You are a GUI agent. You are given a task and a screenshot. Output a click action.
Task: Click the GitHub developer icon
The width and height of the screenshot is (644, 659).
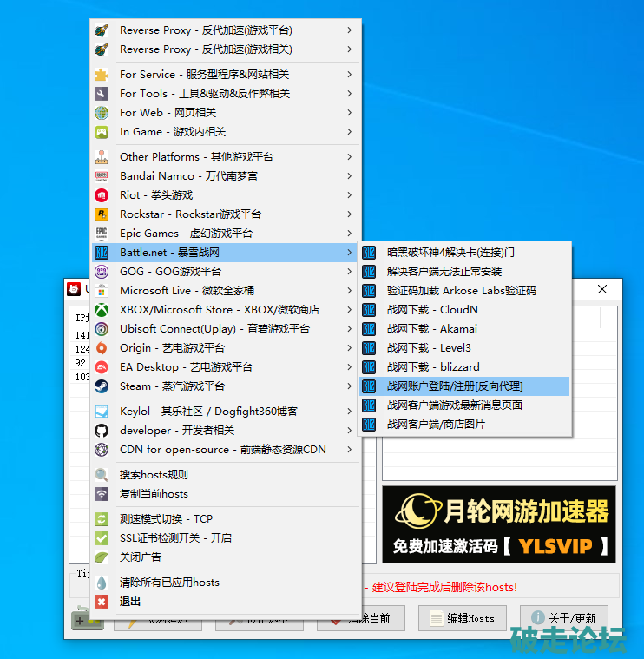[102, 431]
